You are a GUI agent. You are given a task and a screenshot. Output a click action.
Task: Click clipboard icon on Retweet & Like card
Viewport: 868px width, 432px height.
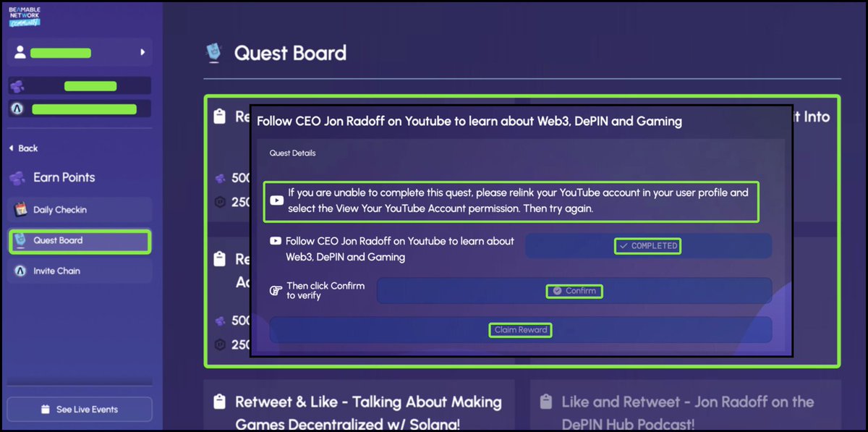[220, 402]
